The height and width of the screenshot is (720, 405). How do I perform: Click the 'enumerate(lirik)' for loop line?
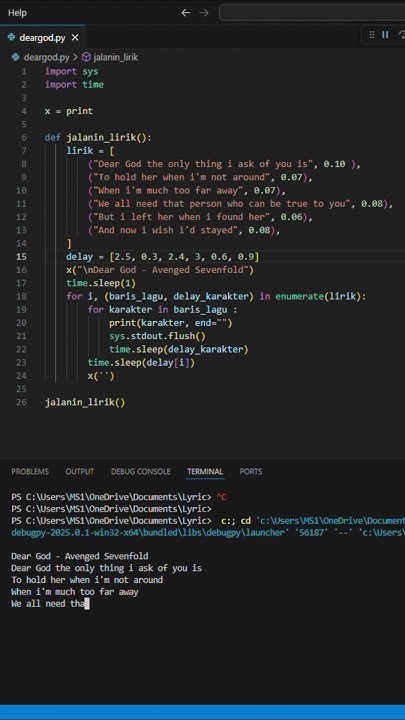[216, 297]
